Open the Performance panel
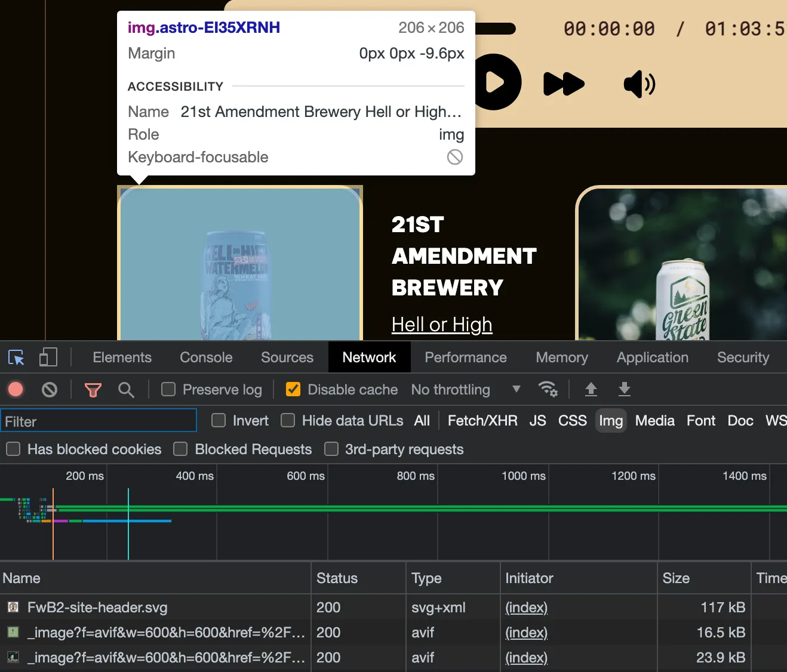The width and height of the screenshot is (787, 672). point(465,357)
